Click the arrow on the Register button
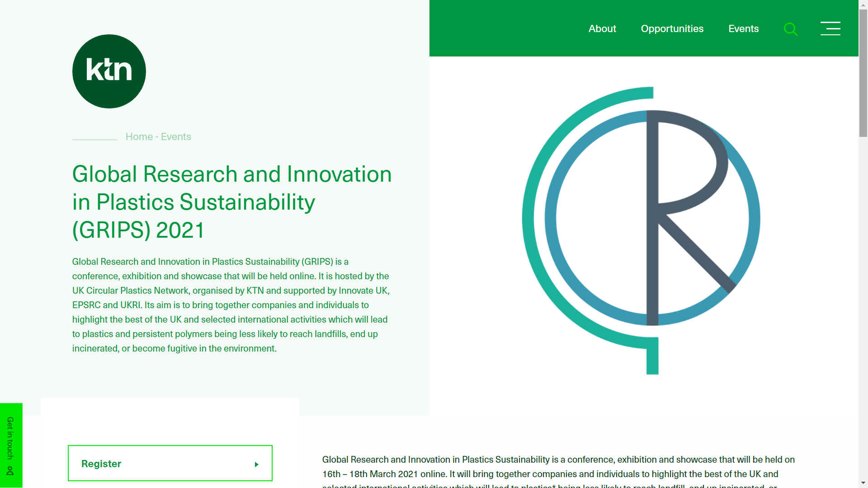The height and width of the screenshot is (488, 868). pos(256,465)
